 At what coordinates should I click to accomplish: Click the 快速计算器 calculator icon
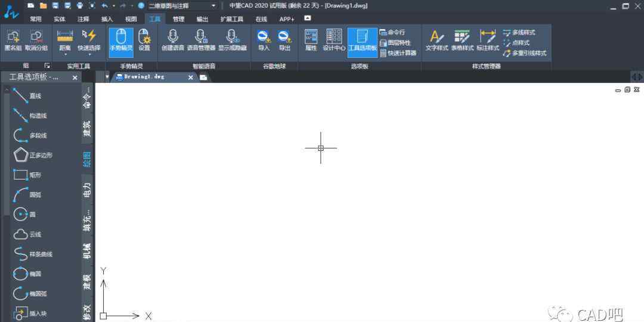coord(383,53)
